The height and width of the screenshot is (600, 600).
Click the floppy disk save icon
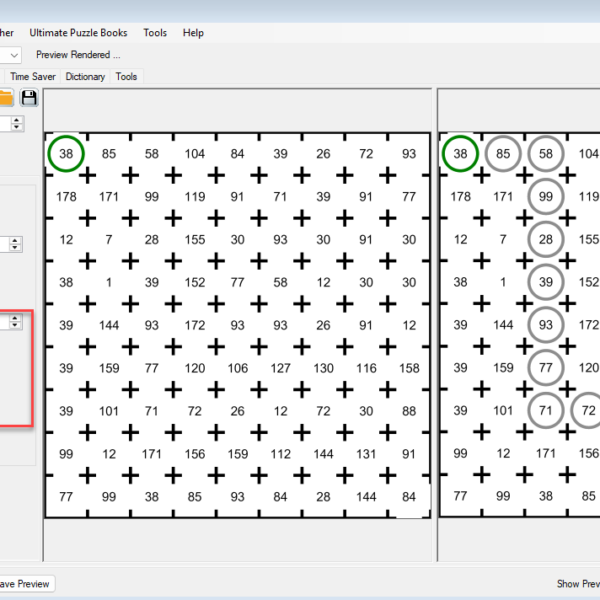[29, 97]
